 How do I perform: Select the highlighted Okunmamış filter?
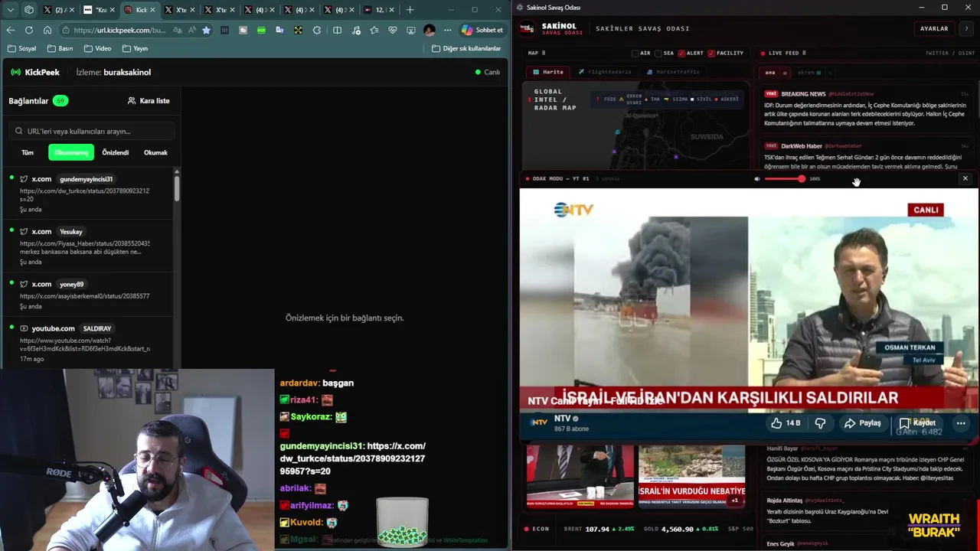point(71,152)
